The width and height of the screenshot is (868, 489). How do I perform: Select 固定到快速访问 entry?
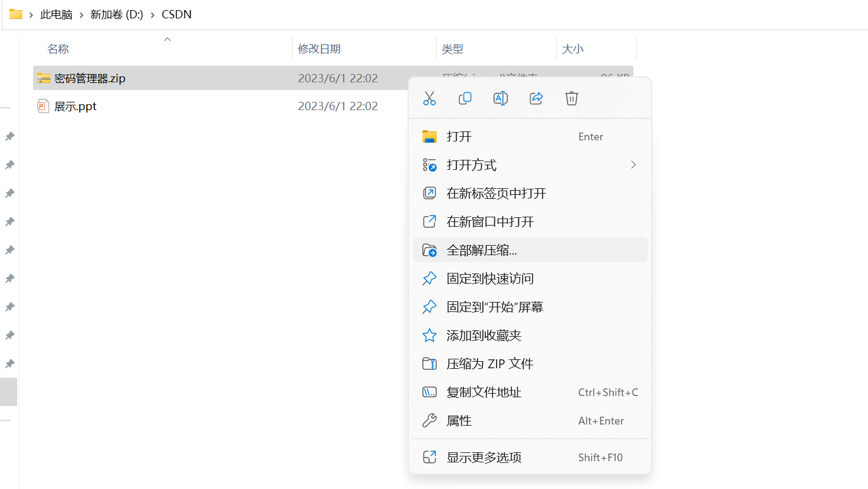tap(530, 278)
